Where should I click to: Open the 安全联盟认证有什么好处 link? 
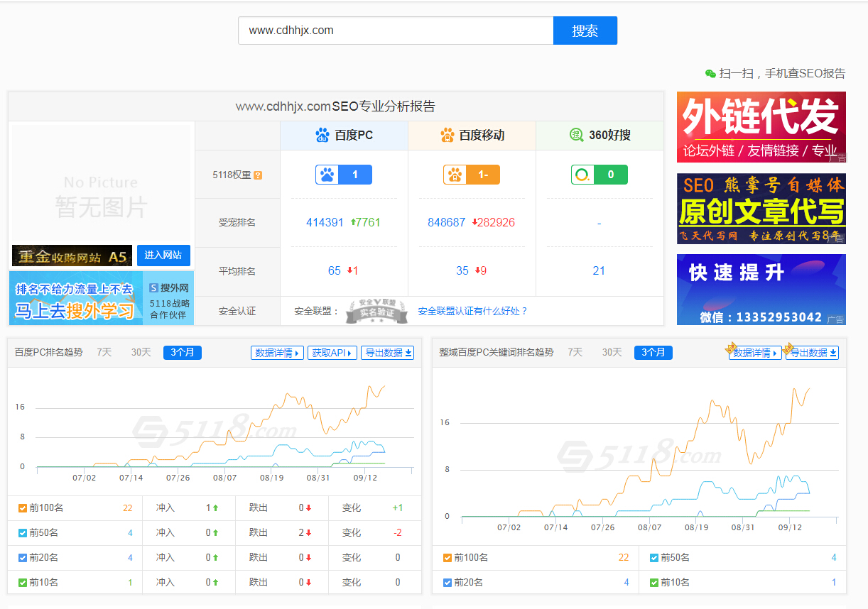point(472,311)
